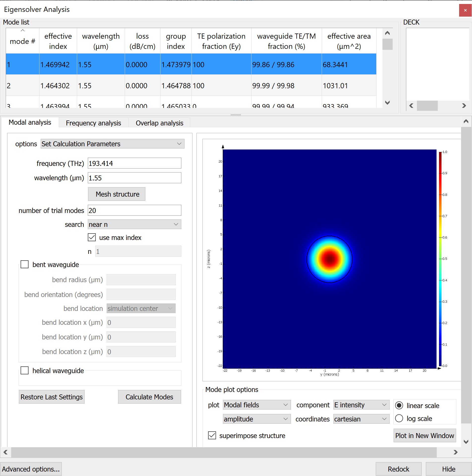This screenshot has height=476, width=472.
Task: Open the search near n dropdown
Action: coord(134,224)
